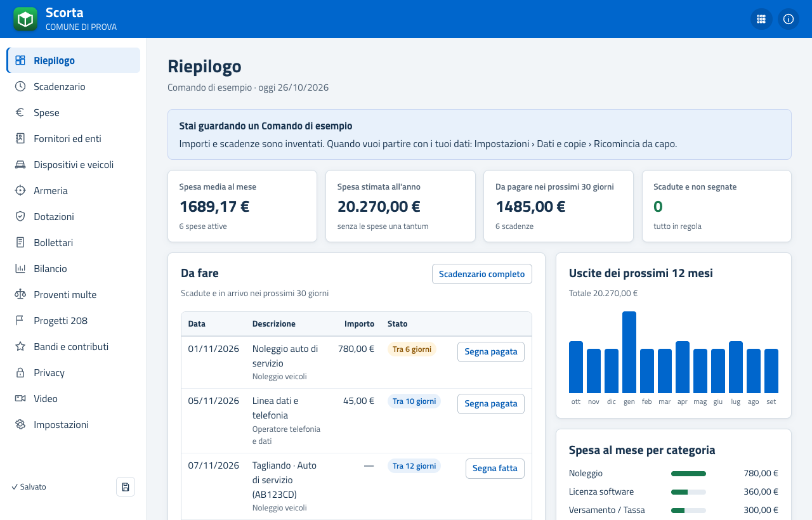Click the Scorta green cube logo
This screenshot has height=520, width=812.
pyautogui.click(x=25, y=19)
